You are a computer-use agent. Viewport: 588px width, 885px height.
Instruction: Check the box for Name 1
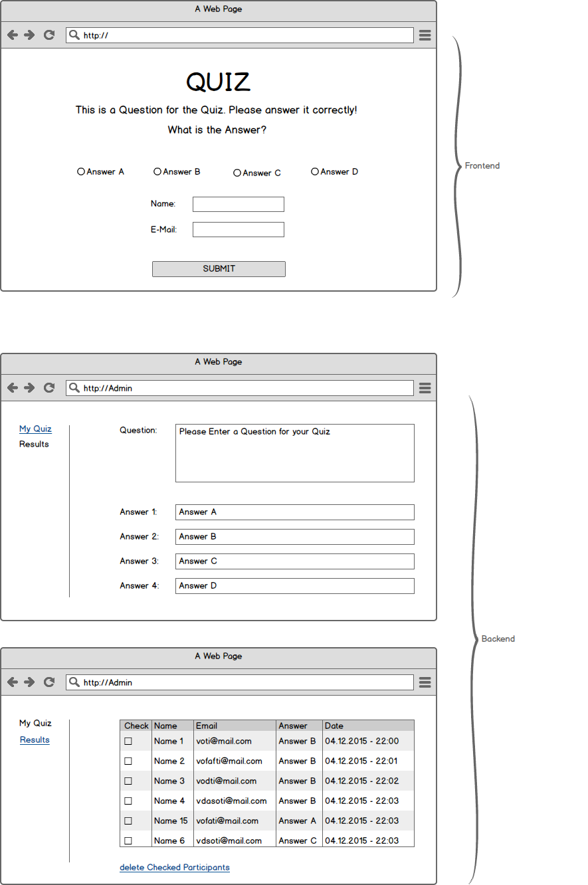coord(128,741)
